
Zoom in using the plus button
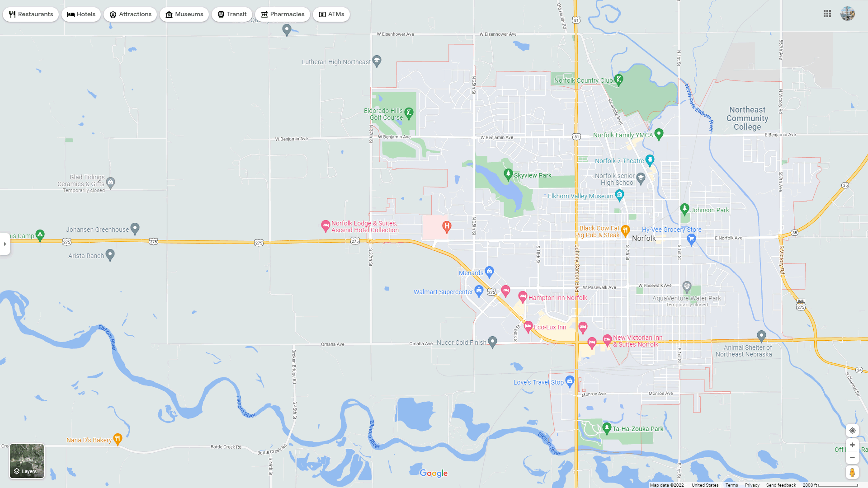pyautogui.click(x=853, y=446)
